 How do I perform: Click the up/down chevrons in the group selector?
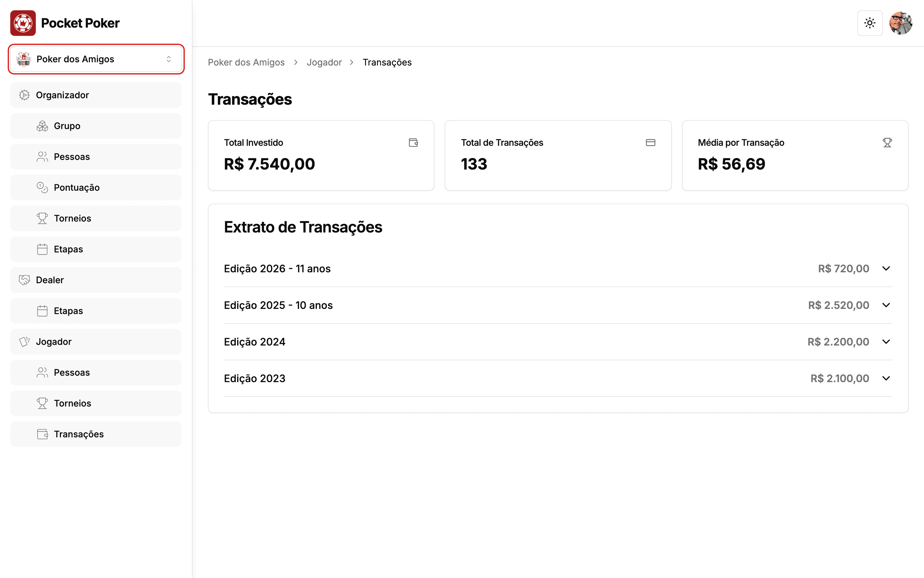pyautogui.click(x=169, y=59)
